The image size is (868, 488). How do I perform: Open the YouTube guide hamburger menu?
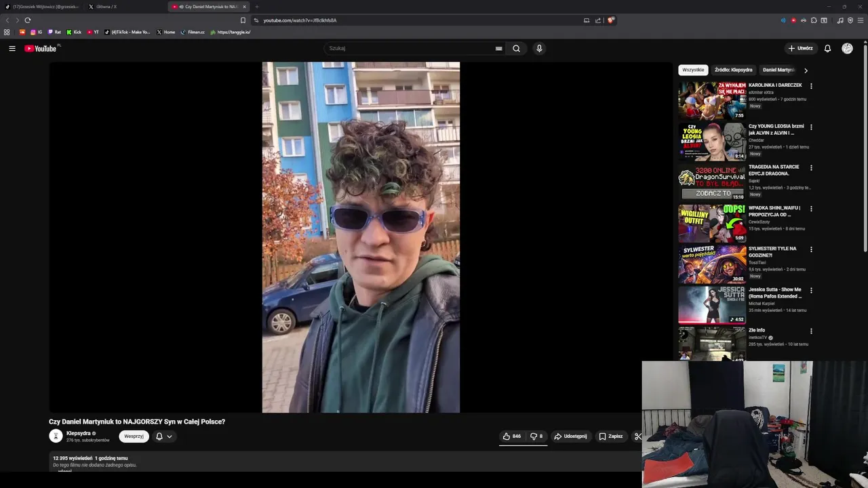pos(12,48)
